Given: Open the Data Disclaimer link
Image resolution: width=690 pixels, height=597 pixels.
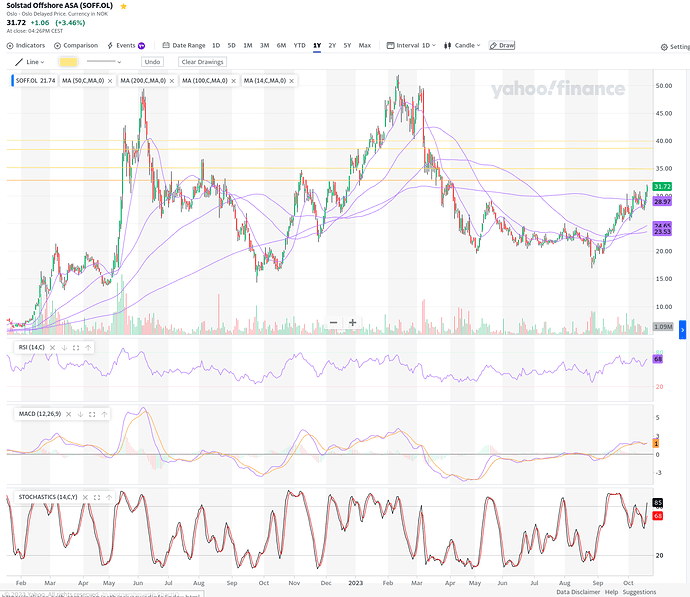Looking at the screenshot, I should (x=578, y=592).
